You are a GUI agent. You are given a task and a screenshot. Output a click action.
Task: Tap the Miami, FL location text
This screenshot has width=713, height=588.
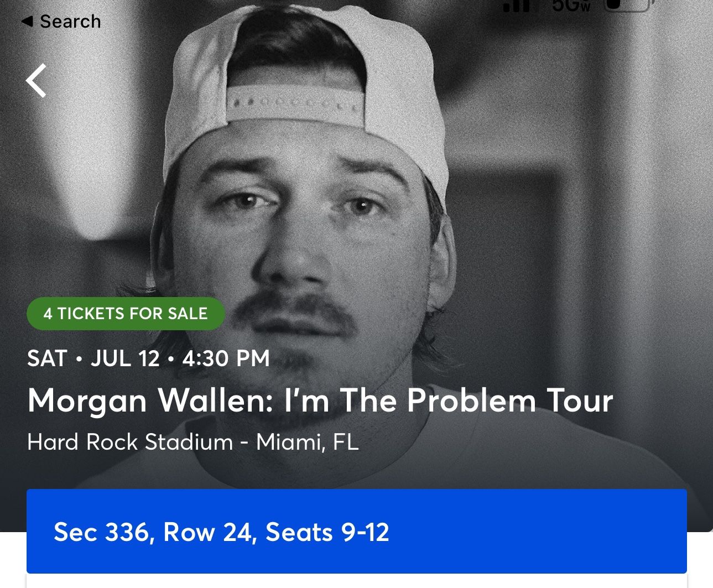pyautogui.click(x=308, y=442)
